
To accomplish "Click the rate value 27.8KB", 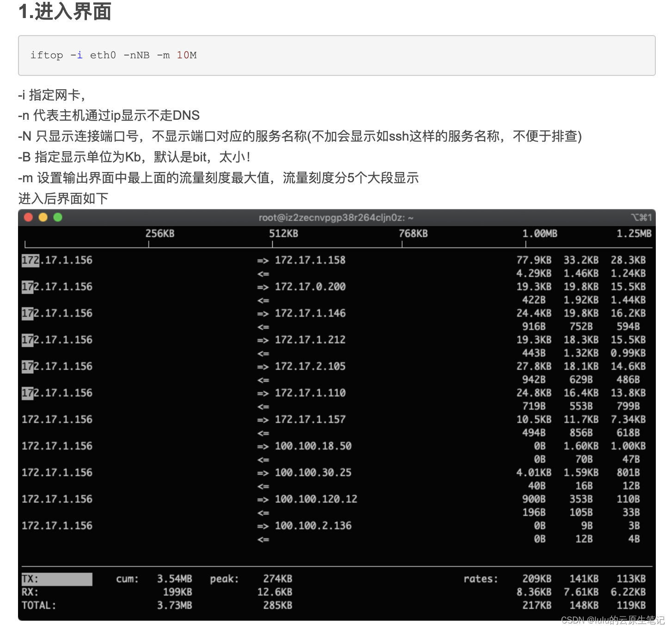I will click(x=534, y=366).
